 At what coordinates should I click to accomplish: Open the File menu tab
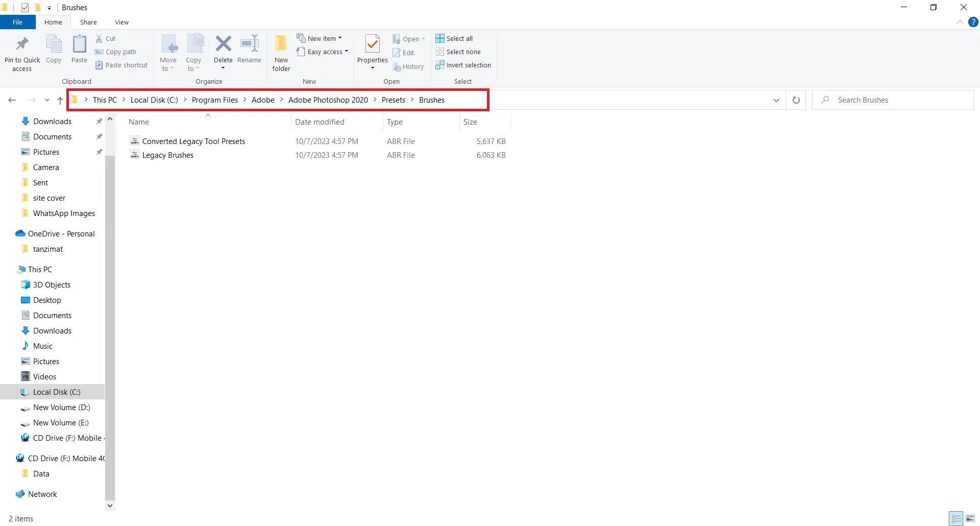(17, 22)
